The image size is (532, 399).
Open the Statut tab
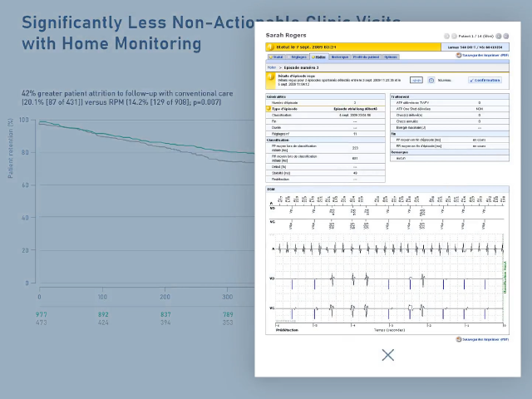click(x=277, y=57)
